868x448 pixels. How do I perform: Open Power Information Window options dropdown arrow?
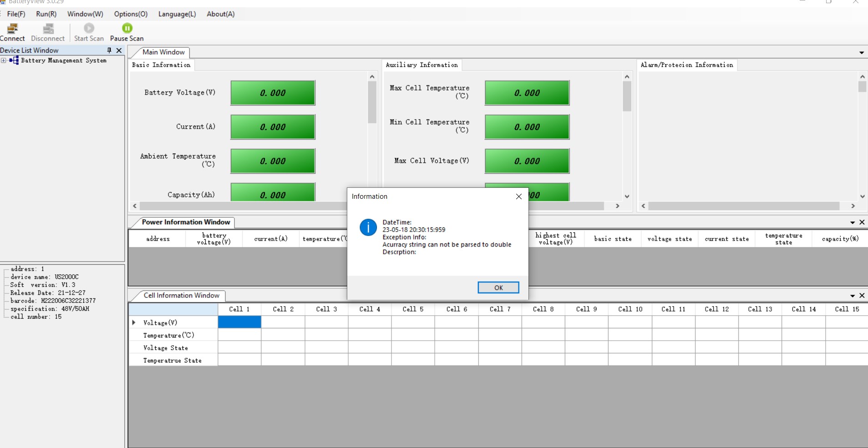coord(853,222)
